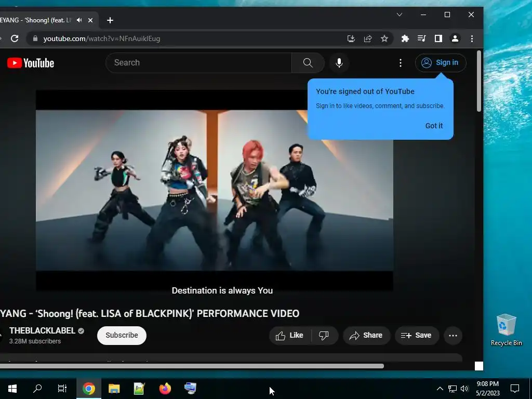Screen dimensions: 532x399
Task: Dislike the video with thumbs down
Action: (324, 336)
